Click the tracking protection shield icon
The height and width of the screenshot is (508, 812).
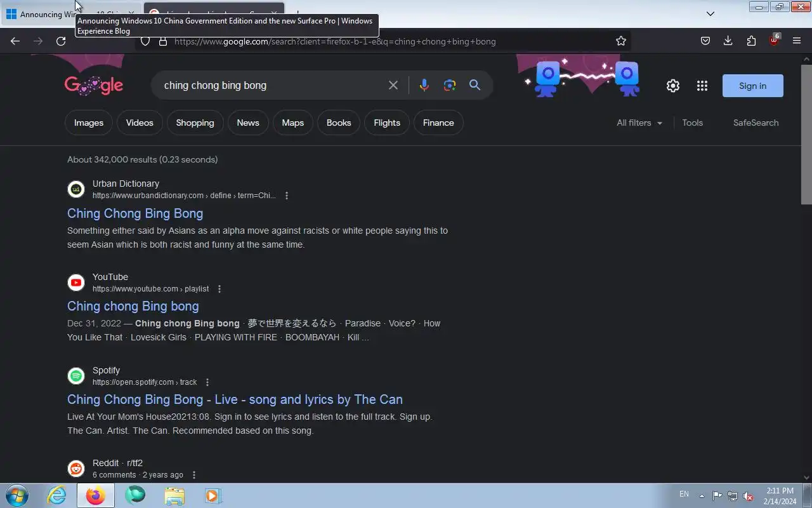pyautogui.click(x=145, y=41)
